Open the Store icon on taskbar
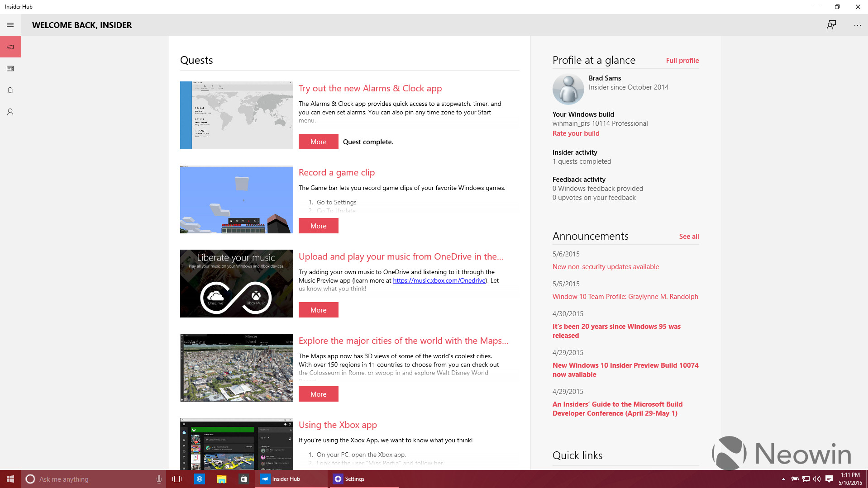The image size is (868, 488). click(x=243, y=479)
